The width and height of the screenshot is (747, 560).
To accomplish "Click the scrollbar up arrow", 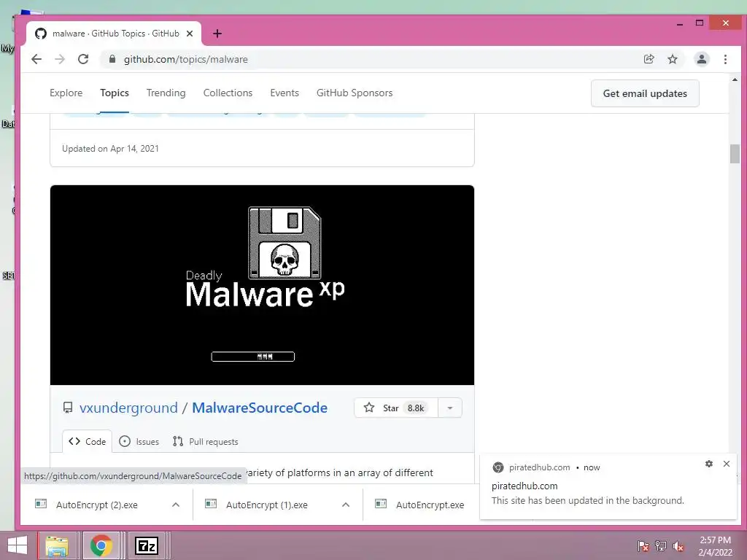I will tap(735, 79).
